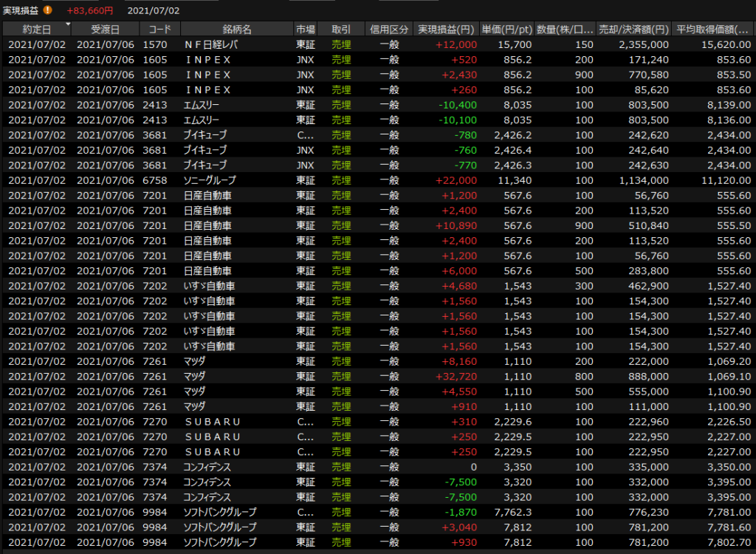756x554 pixels.
Task: Click the 単価(円/pt) column header
Action: [x=506, y=30]
